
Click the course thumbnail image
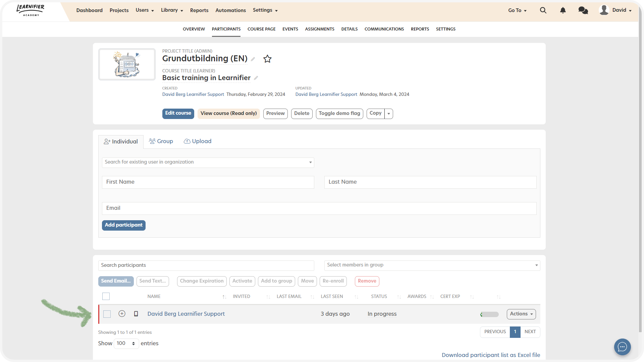click(x=127, y=64)
